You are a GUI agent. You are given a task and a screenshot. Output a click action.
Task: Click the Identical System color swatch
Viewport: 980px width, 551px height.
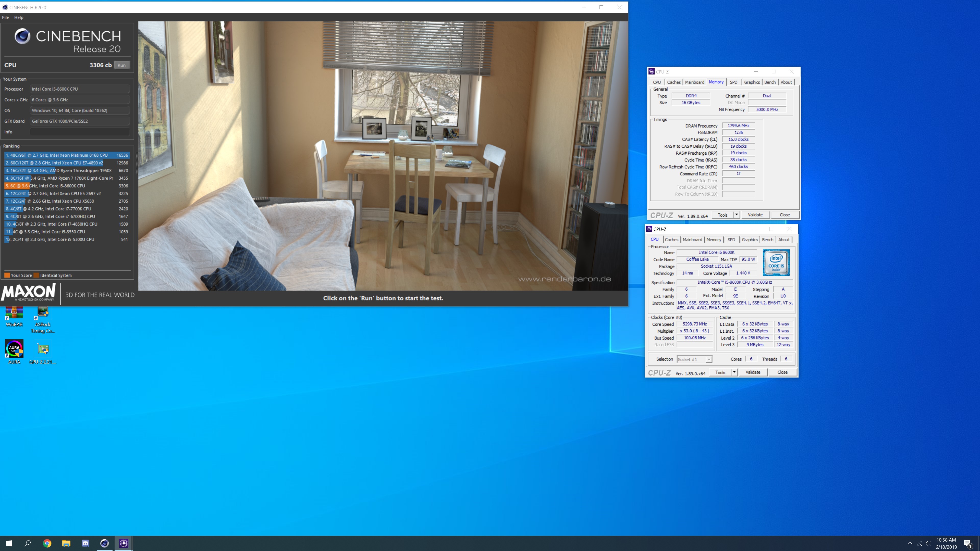click(x=36, y=275)
